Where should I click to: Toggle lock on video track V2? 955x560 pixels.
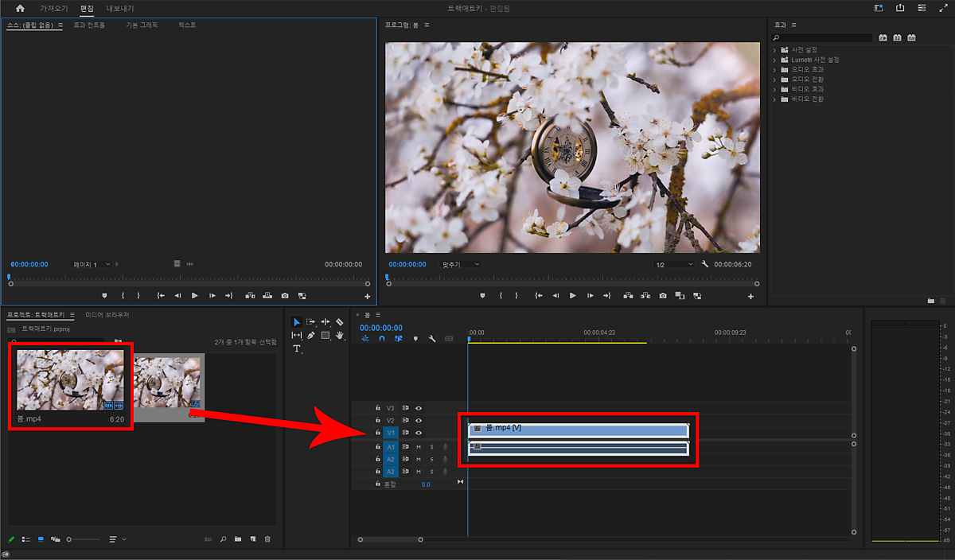[378, 420]
